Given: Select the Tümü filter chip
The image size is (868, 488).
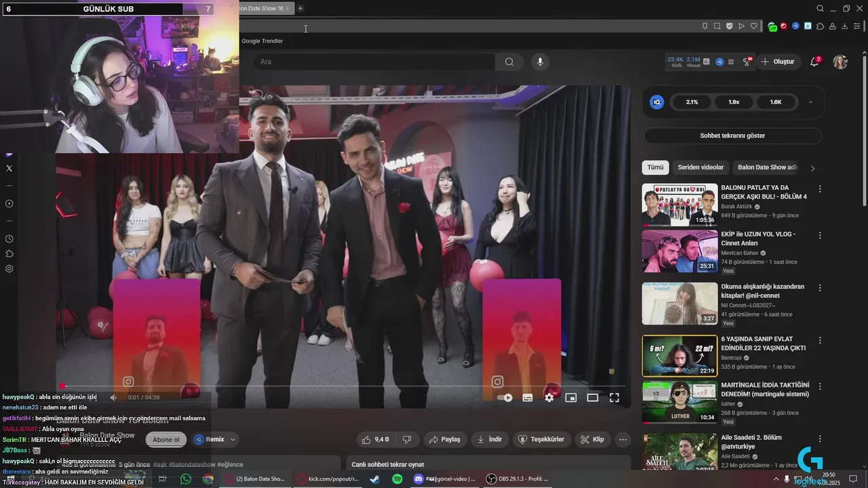Looking at the screenshot, I should (655, 167).
